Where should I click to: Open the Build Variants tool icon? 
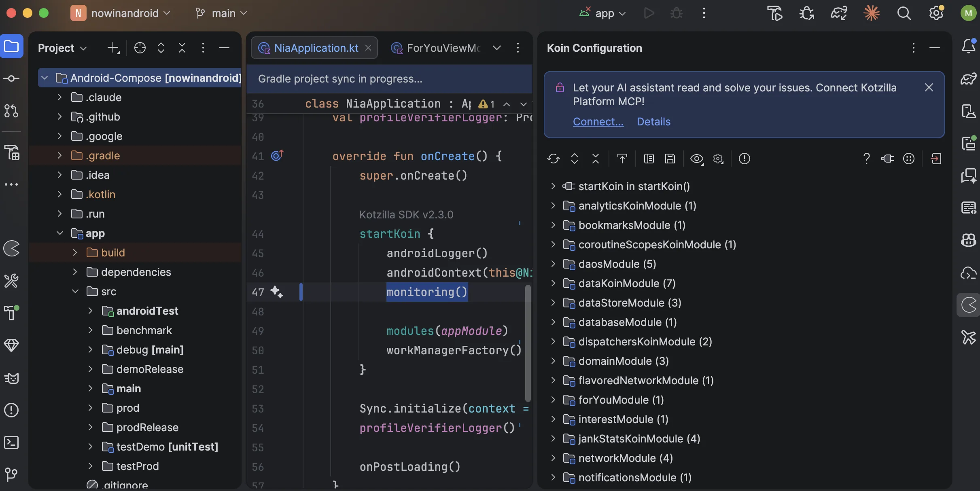(11, 152)
